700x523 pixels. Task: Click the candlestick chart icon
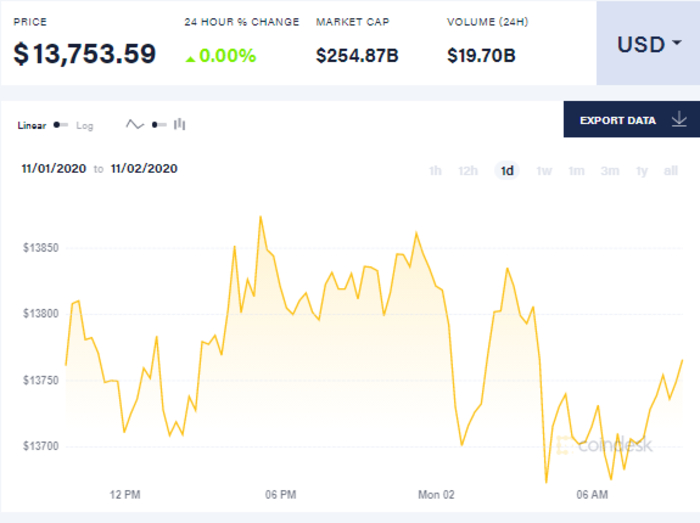[180, 124]
